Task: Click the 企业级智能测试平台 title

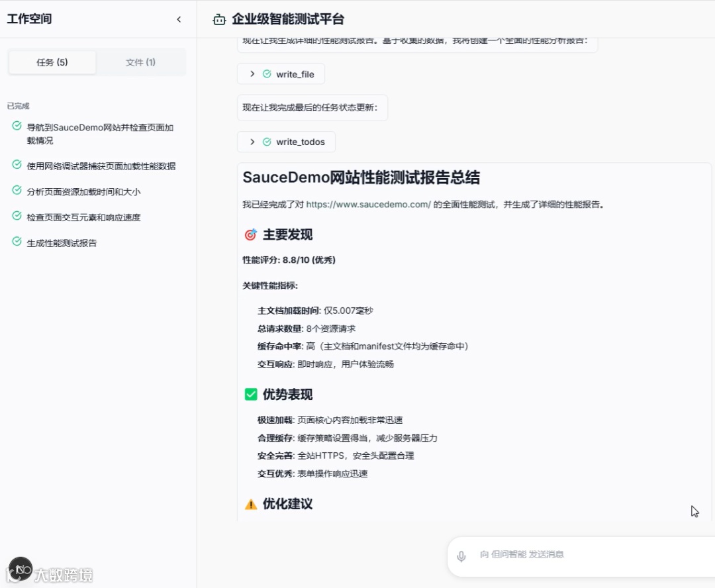Action: point(288,19)
